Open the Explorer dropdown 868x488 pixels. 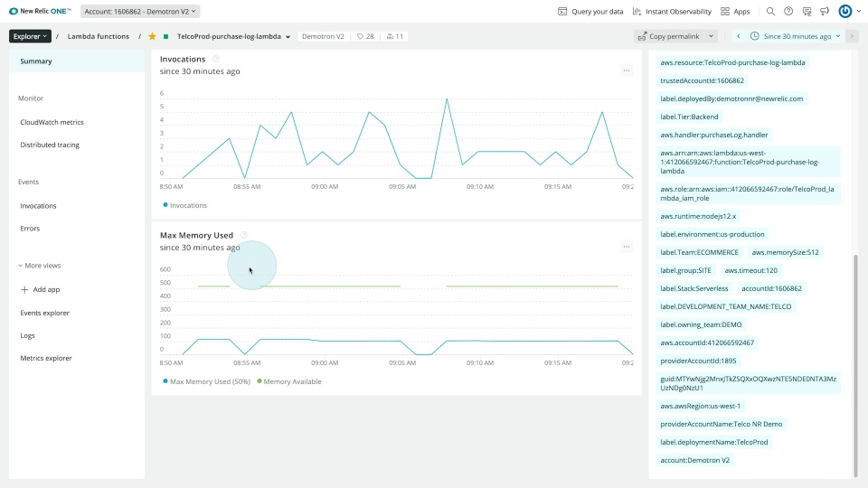click(x=30, y=36)
